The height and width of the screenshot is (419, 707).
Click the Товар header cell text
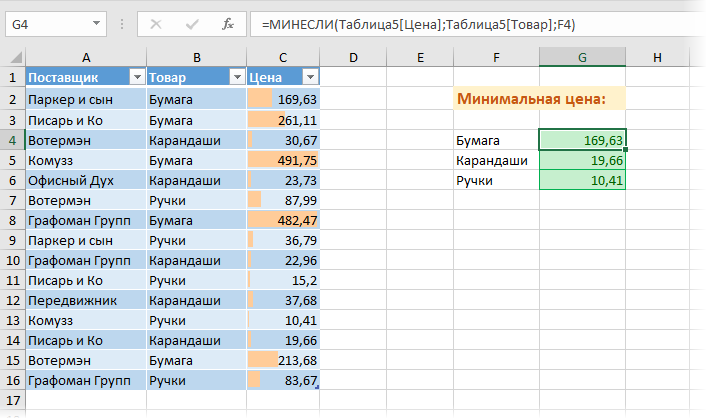point(167,78)
